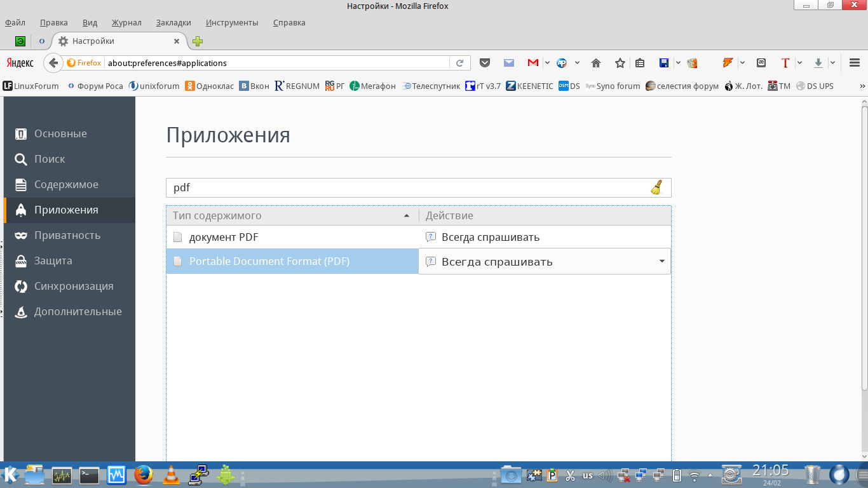868x488 pixels.
Task: Open dropdown arrow beside lightning bolt icon
Action: [x=742, y=63]
